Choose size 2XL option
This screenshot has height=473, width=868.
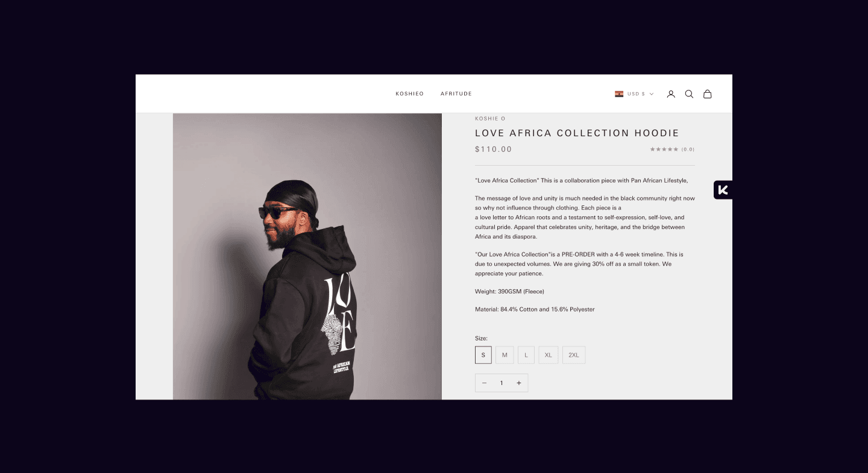pyautogui.click(x=574, y=355)
